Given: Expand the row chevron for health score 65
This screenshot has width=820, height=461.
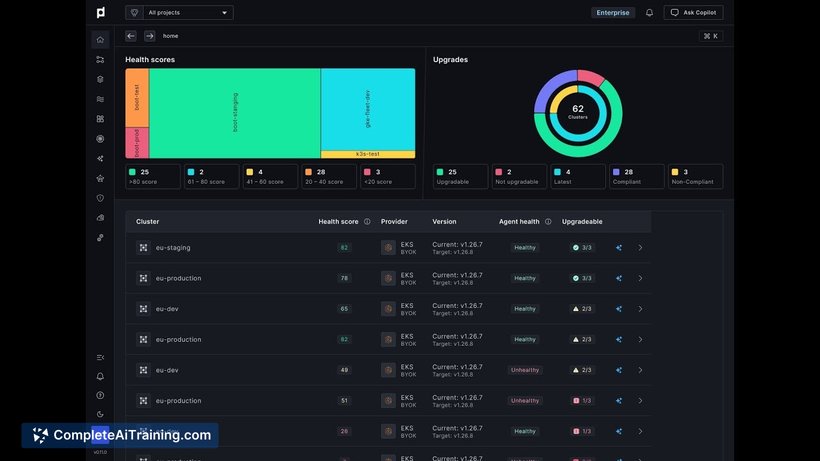Looking at the screenshot, I should click(641, 309).
